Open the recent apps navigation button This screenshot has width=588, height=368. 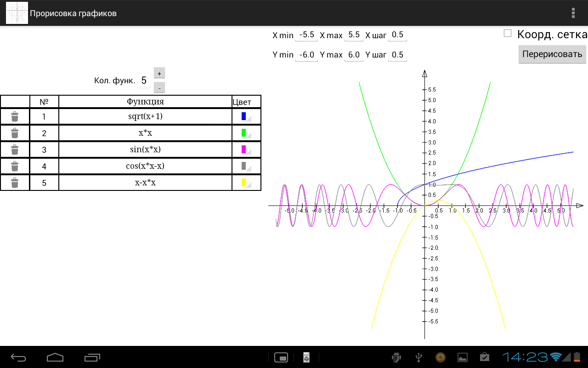click(92, 357)
